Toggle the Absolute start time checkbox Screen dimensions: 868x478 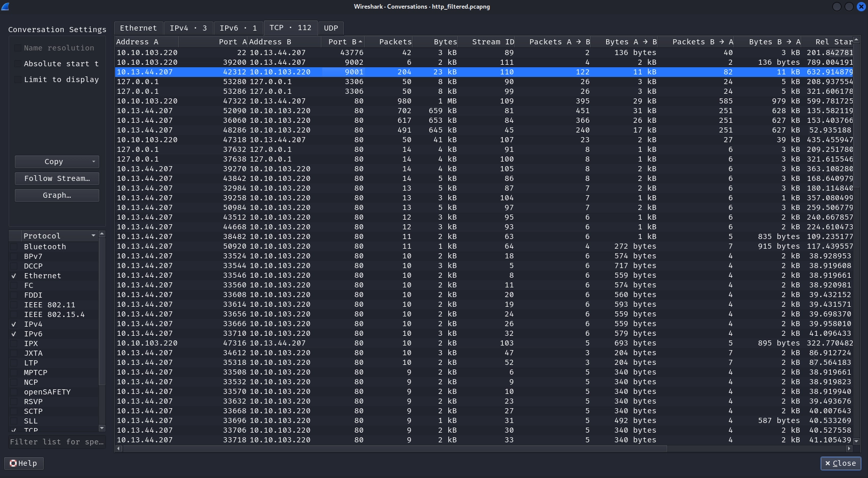tap(18, 64)
